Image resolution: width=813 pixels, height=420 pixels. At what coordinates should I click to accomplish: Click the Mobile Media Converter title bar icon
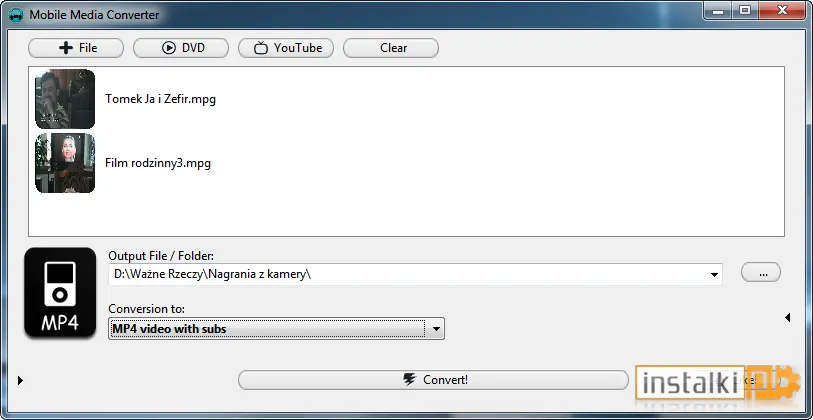[x=17, y=15]
